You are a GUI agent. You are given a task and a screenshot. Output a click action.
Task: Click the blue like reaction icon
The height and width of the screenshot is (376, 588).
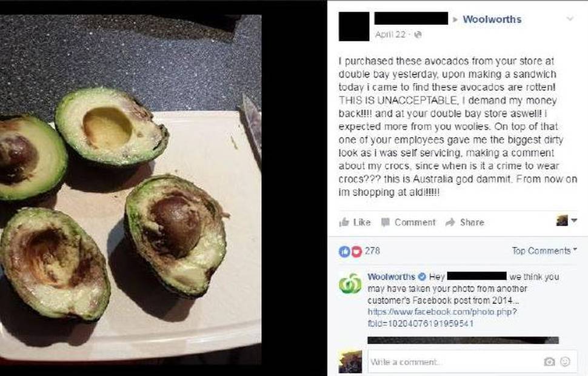344,251
